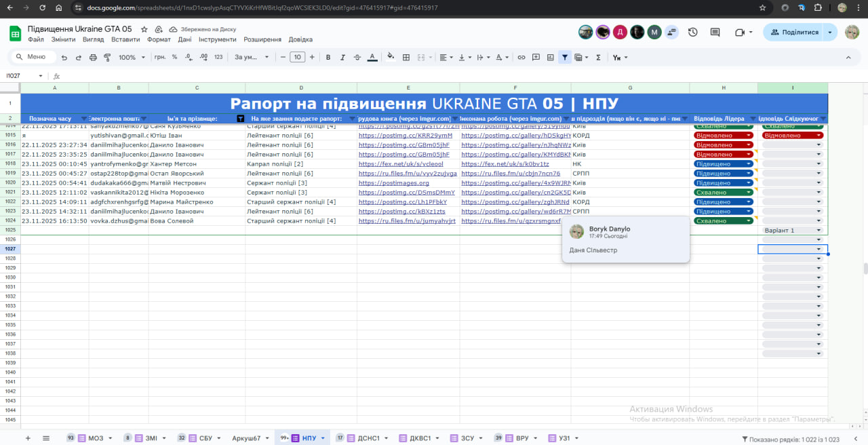Open the Файл menu
Screen dimensions: 868x445
pyautogui.click(x=36, y=39)
